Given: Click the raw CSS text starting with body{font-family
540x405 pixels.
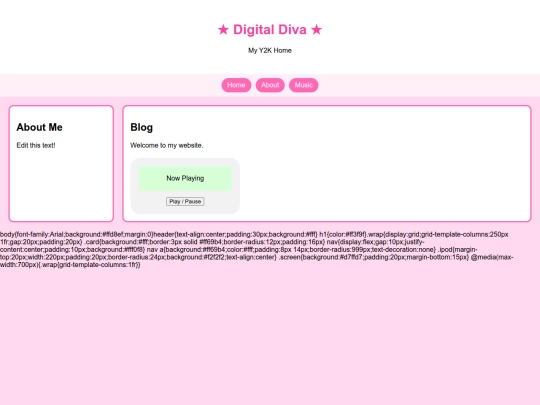Looking at the screenshot, I should (257, 250).
